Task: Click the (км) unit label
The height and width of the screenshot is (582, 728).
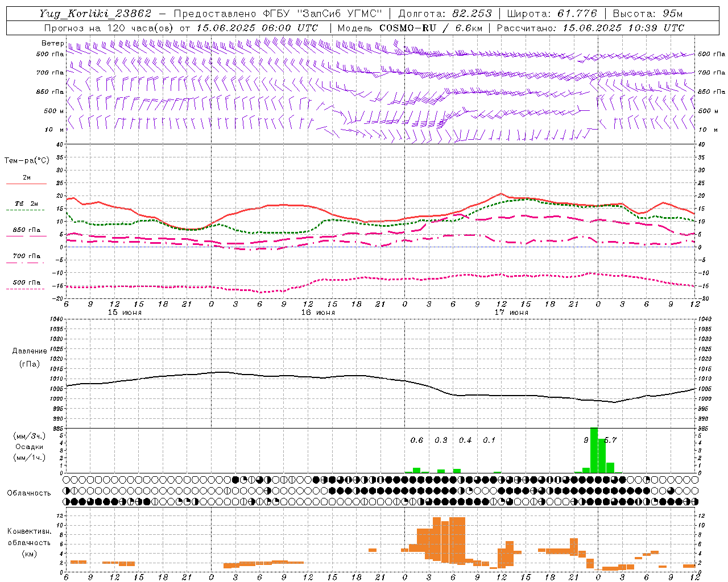Action: (x=29, y=553)
